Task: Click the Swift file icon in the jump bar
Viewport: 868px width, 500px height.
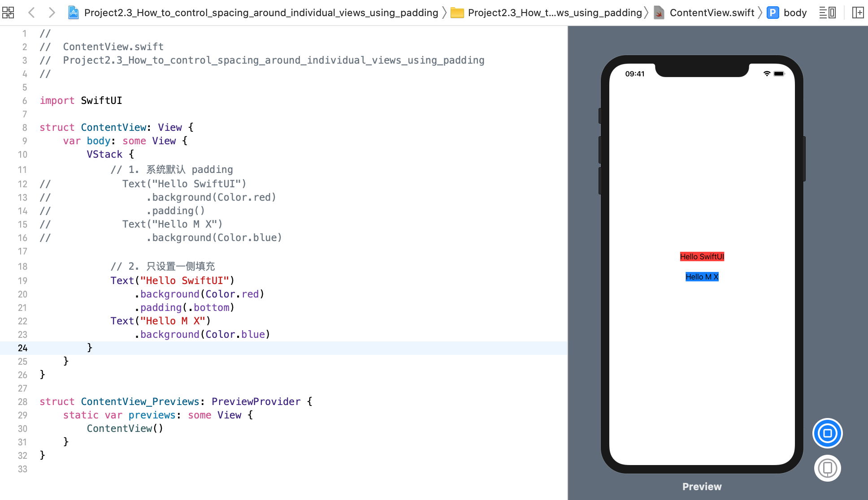Action: [659, 13]
